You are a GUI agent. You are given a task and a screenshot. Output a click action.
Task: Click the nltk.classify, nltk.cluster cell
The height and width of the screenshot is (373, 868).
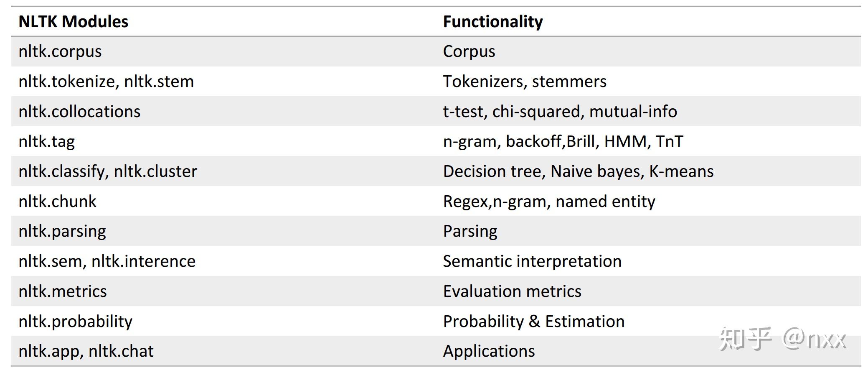[108, 171]
